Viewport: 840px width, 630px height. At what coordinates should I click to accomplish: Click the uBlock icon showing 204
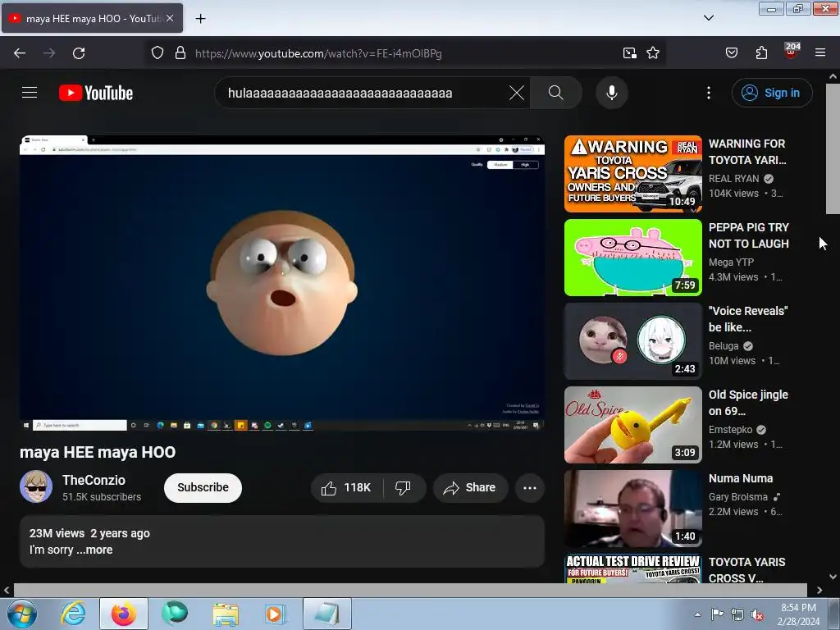(x=792, y=50)
